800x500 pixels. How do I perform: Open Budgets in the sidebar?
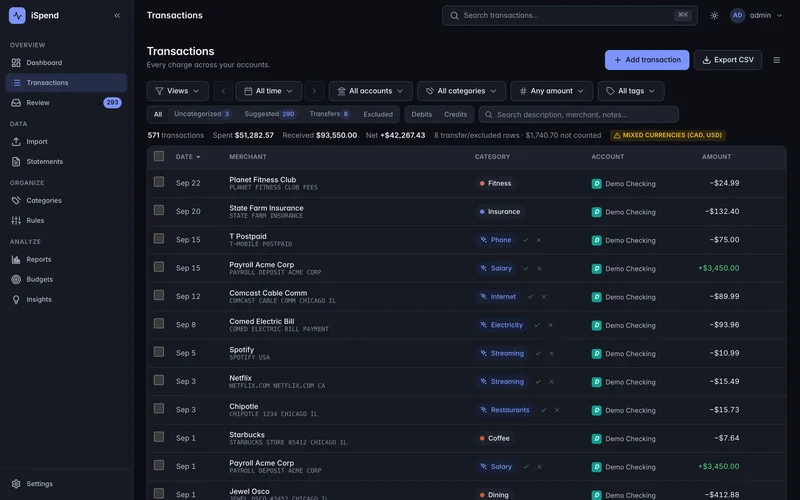[66, 279]
